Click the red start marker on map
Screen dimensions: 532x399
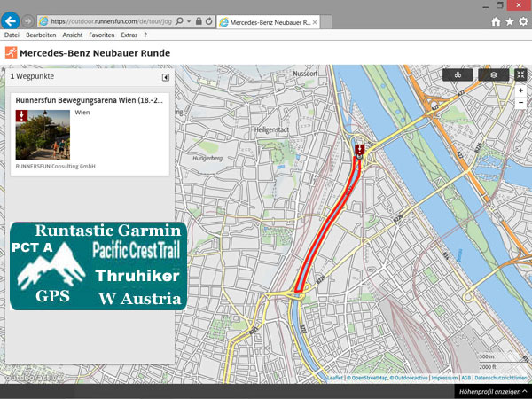359,150
